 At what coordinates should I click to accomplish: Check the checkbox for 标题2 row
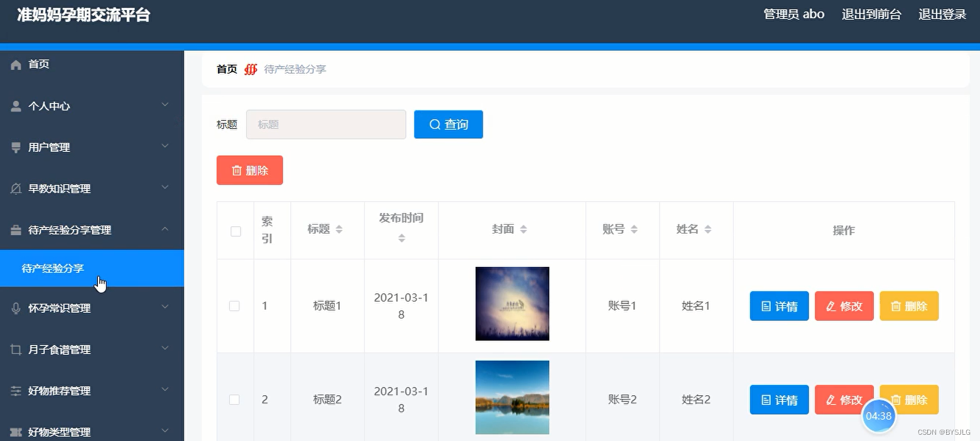coord(235,399)
